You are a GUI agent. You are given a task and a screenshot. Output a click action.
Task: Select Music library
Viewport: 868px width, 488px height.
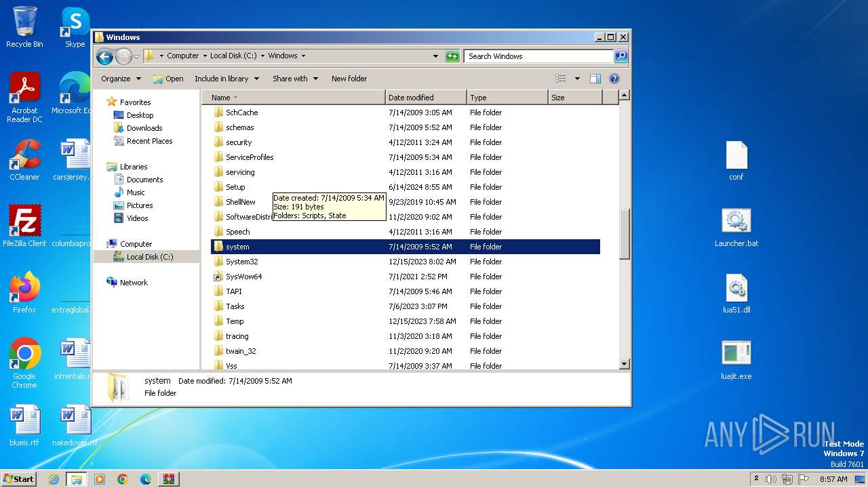[x=136, y=192]
